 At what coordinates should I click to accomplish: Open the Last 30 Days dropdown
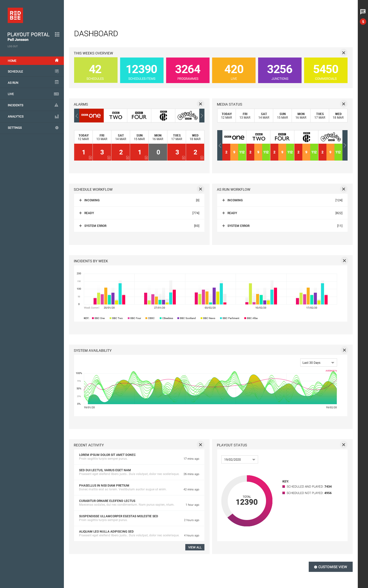click(318, 363)
